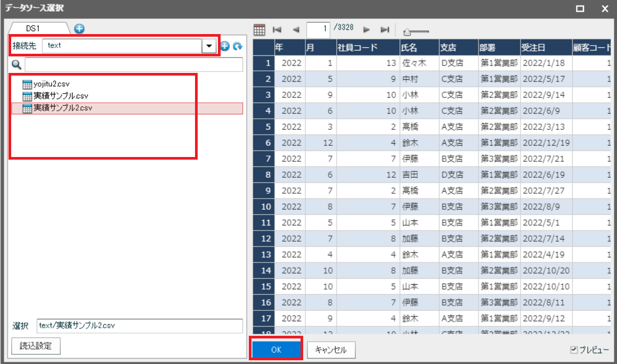This screenshot has height=364, width=617.
Task: Click the 月 column header
Action: point(321,47)
